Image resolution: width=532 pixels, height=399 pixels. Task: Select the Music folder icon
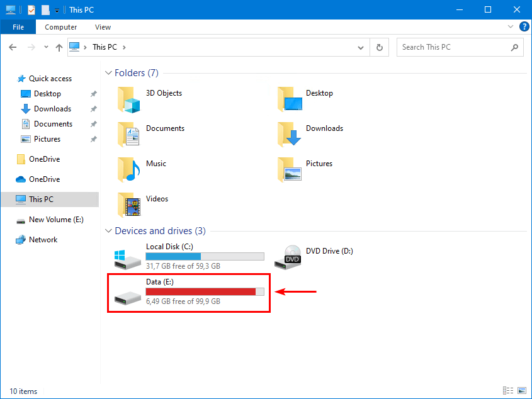tap(129, 170)
